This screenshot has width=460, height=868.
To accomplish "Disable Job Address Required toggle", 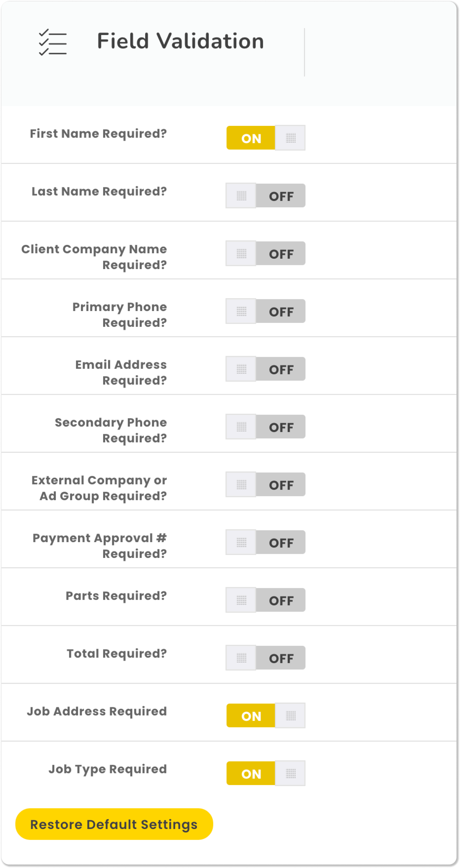I will [x=266, y=716].
